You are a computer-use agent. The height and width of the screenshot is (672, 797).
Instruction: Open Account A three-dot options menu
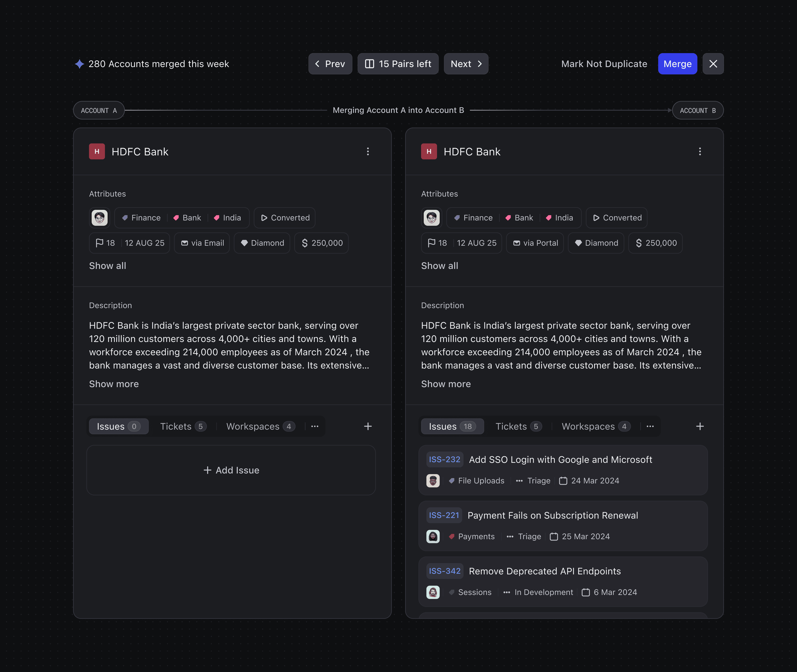368,152
